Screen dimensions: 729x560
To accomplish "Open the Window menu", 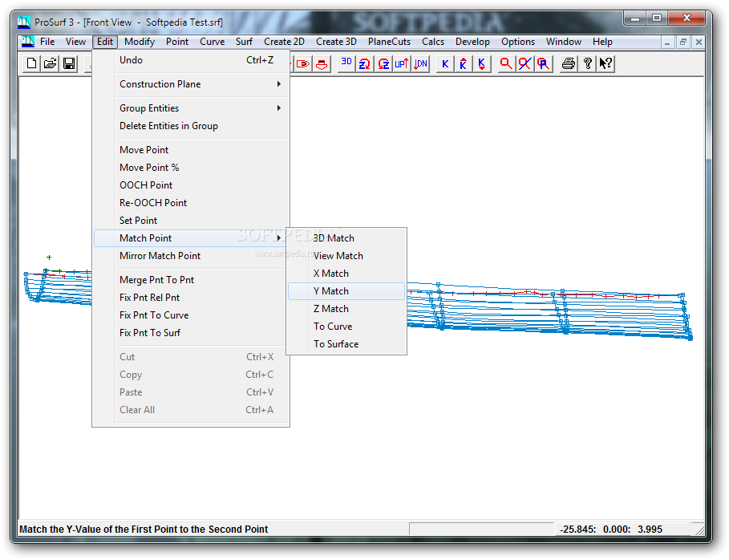I will [564, 42].
